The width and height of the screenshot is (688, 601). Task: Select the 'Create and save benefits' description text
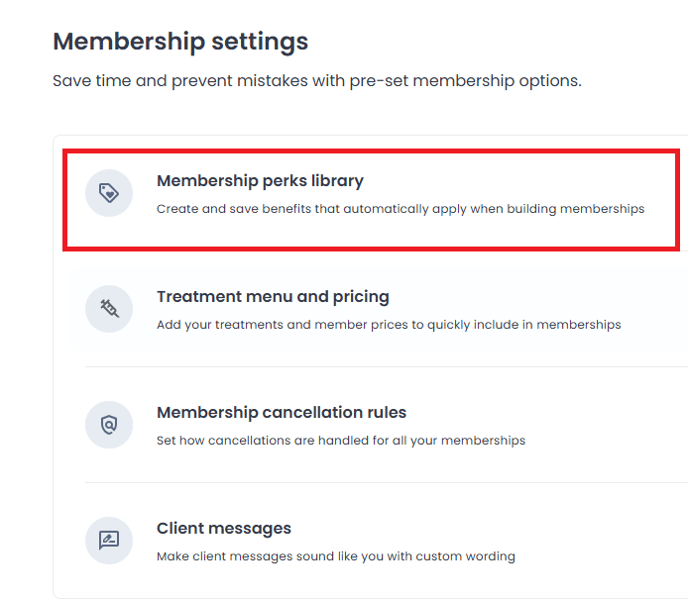401,209
